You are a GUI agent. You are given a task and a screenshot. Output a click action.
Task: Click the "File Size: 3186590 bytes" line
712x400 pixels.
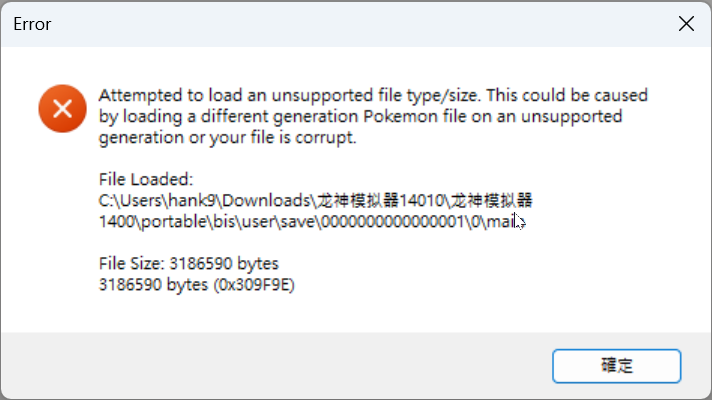[x=188, y=264]
